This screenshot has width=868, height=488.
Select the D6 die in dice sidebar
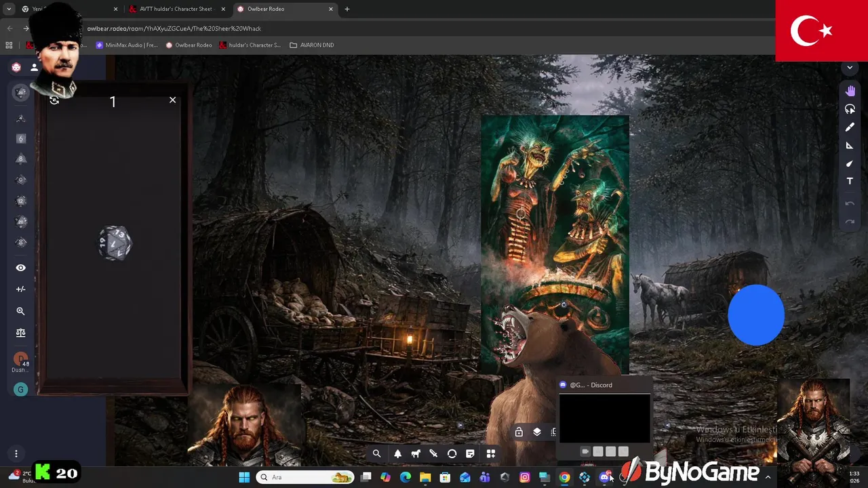[x=20, y=138]
